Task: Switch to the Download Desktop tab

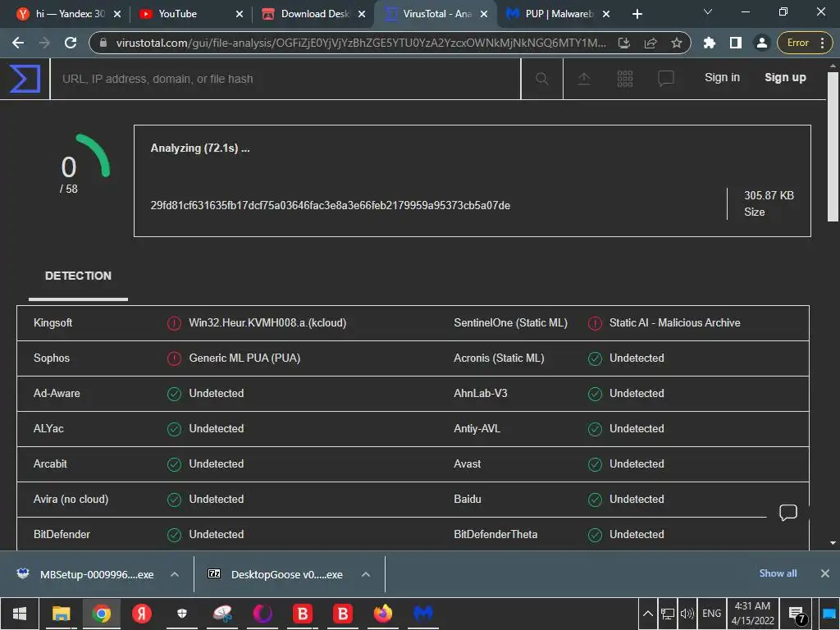Action: pos(311,14)
